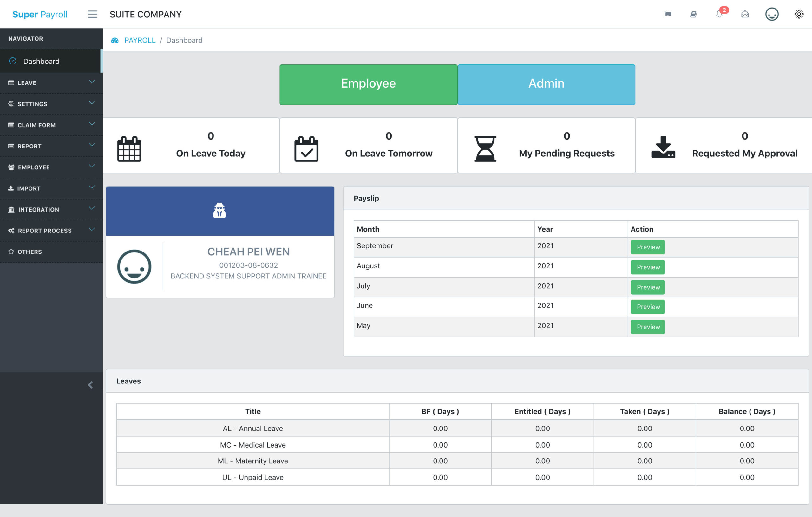Open the user guide book icon
Viewport: 812px width, 517px height.
click(693, 14)
